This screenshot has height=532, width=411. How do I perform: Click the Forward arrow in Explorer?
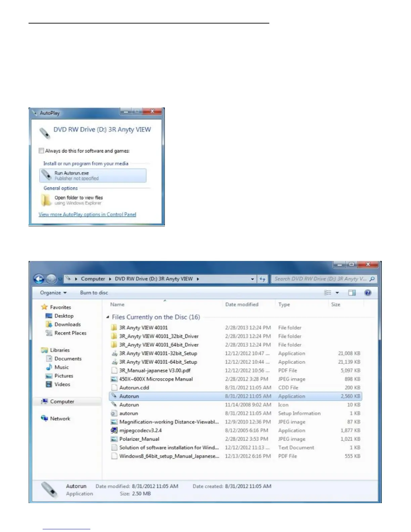(x=51, y=279)
